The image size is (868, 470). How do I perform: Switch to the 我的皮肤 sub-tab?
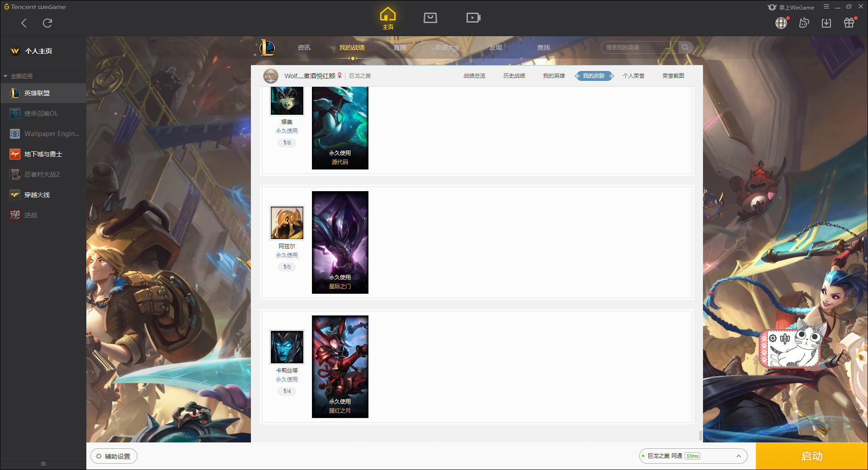594,76
